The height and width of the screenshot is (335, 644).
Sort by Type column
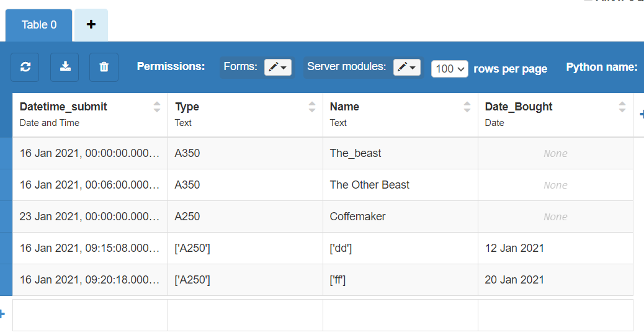coord(312,107)
